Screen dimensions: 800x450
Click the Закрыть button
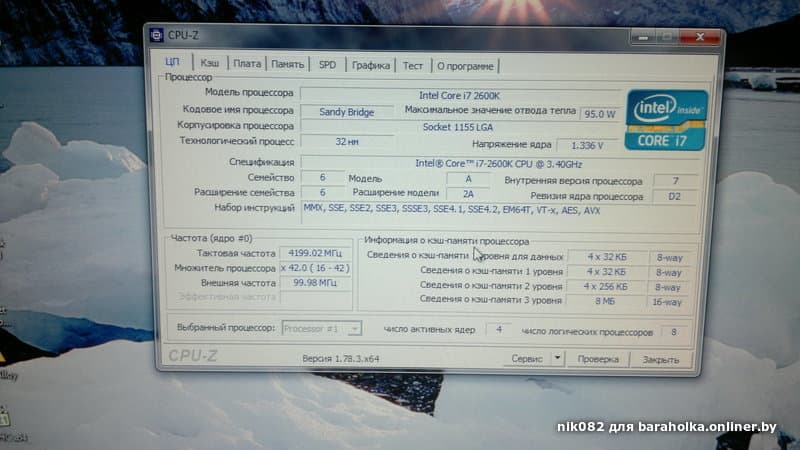tap(661, 360)
